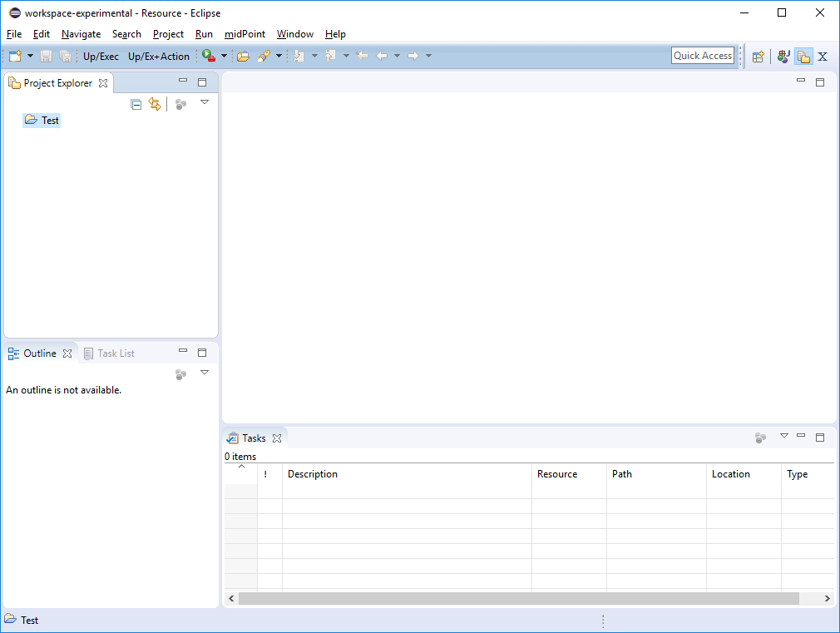Switch to the Java EE perspective icon
Screen dimensions: 840x633
(x=783, y=57)
